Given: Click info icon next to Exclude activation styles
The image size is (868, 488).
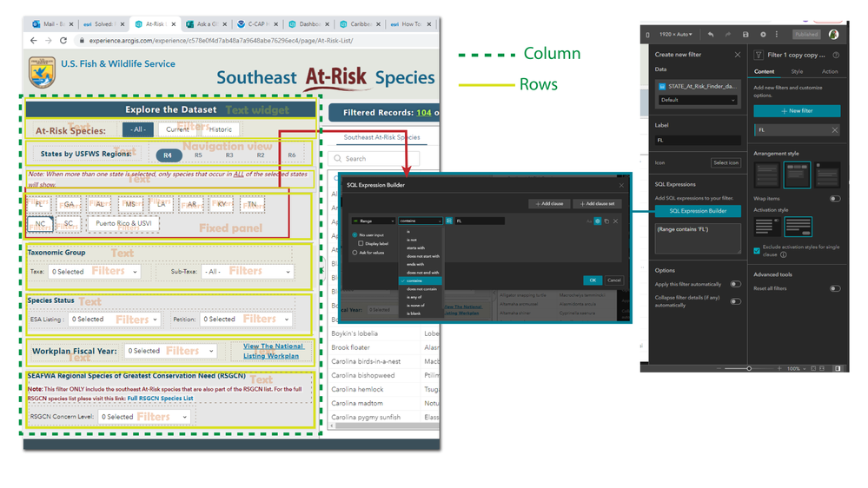Looking at the screenshot, I should pos(784,255).
